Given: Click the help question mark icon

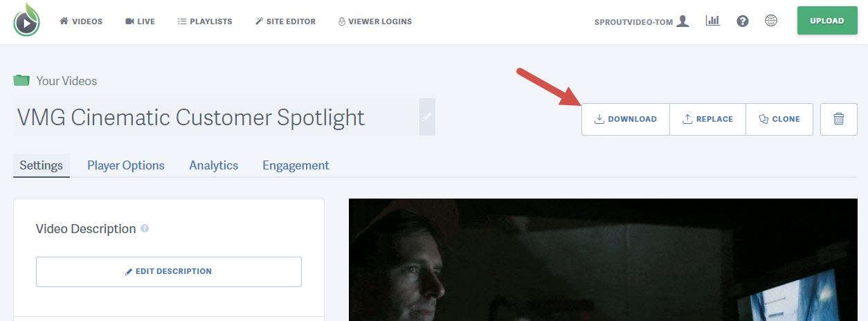Looking at the screenshot, I should tap(743, 21).
